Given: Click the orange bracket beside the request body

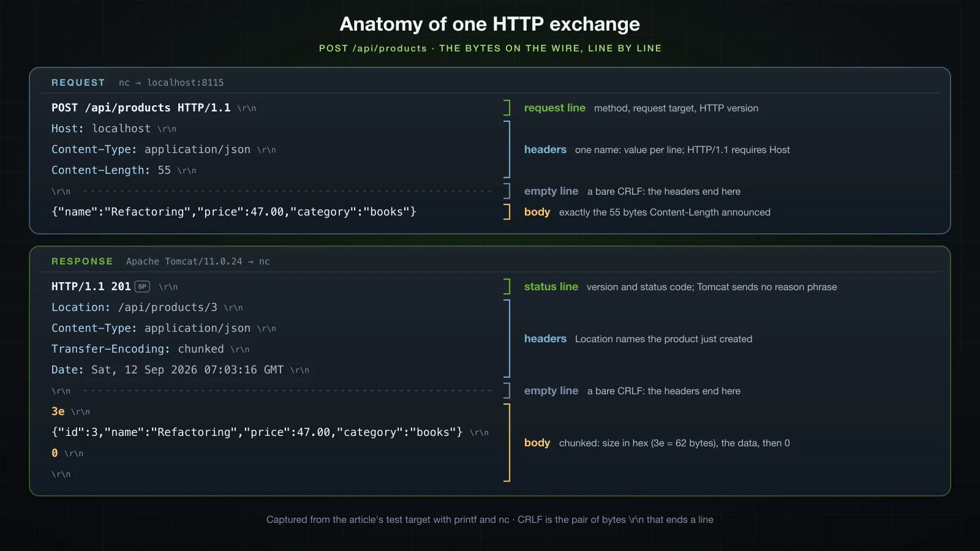Looking at the screenshot, I should pyautogui.click(x=507, y=212).
